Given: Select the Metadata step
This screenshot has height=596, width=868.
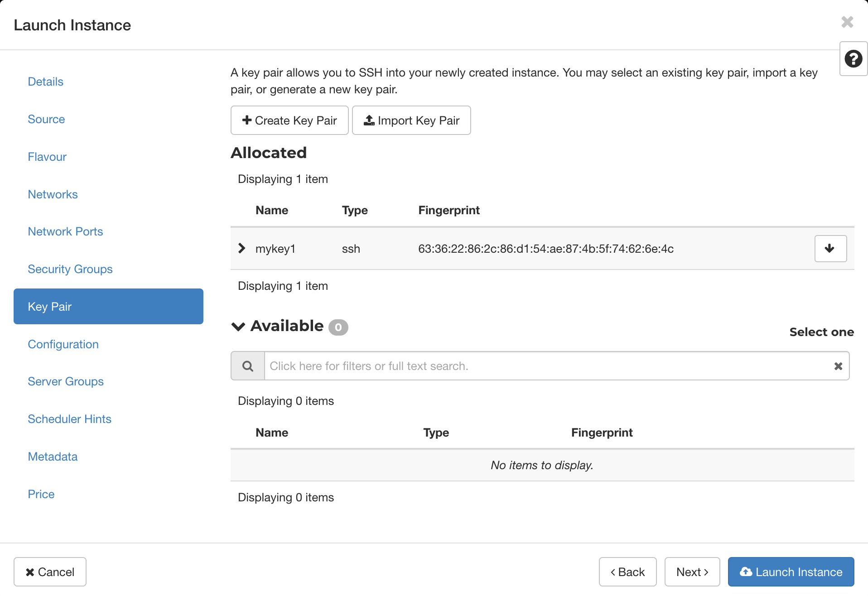Looking at the screenshot, I should [x=53, y=457].
